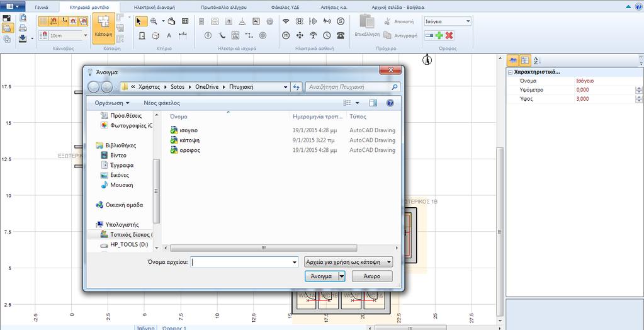Open the view options dropdown arrow
This screenshot has width=644, height=330.
point(357,103)
